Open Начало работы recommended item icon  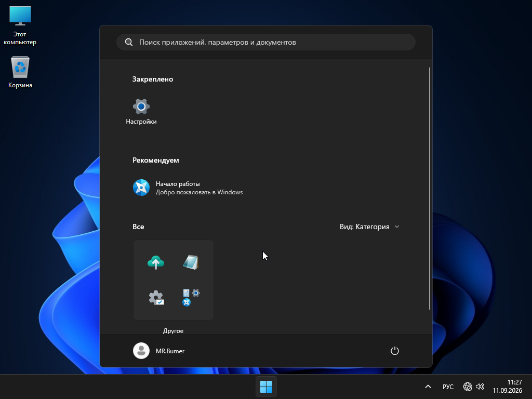(141, 188)
